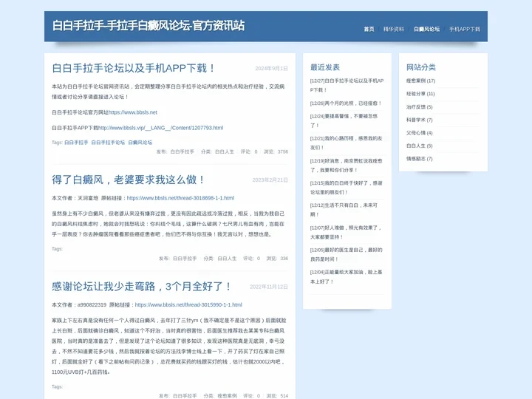Click the 浏览: 336 view count

pos(277,259)
